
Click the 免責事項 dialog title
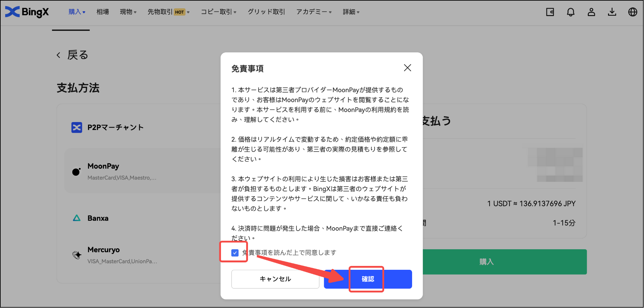click(x=248, y=69)
